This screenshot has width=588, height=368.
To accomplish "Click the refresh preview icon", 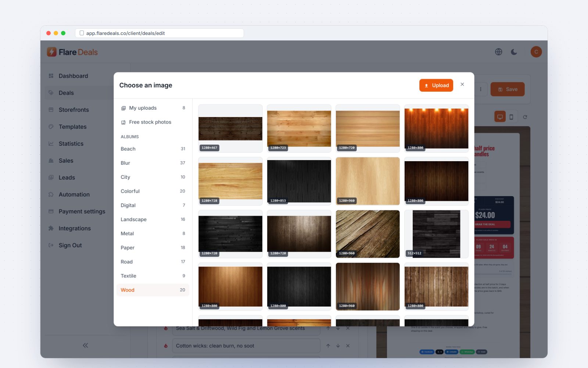I will 525,117.
